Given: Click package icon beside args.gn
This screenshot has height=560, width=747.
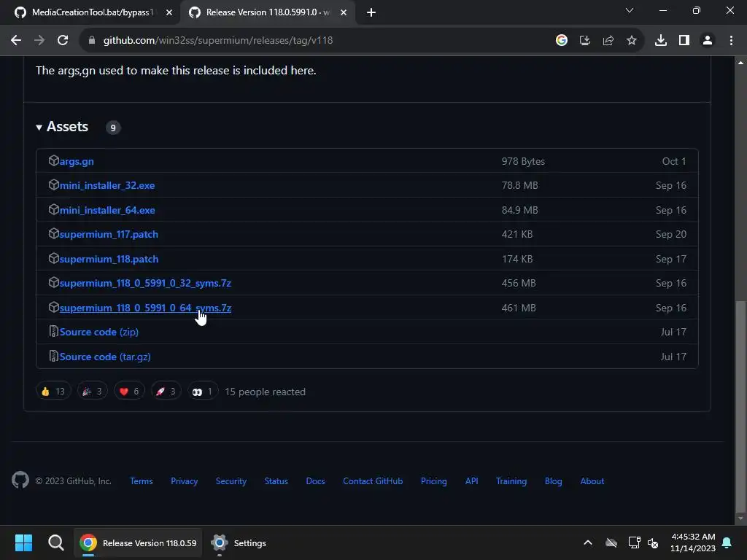Looking at the screenshot, I should tap(53, 160).
